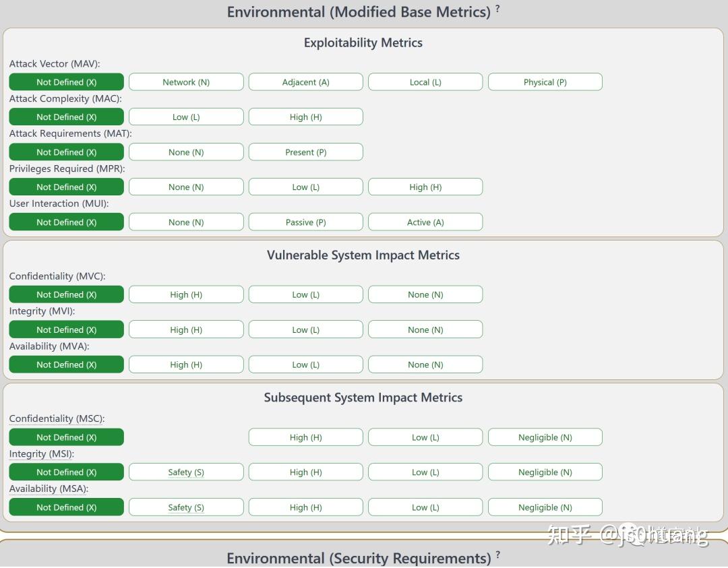The height and width of the screenshot is (568, 728).
Task: Select High (H) for Confidentiality (MVC)
Action: point(186,294)
